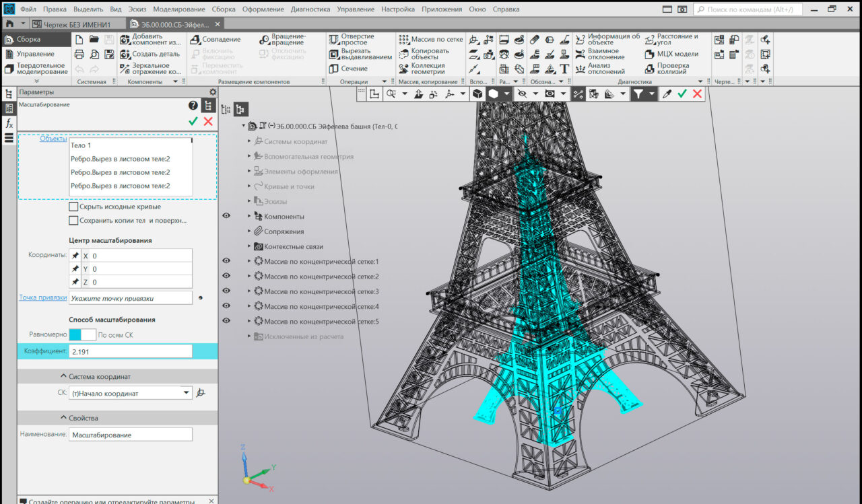Click the Add component from file icon
862x504 pixels.
(x=125, y=39)
